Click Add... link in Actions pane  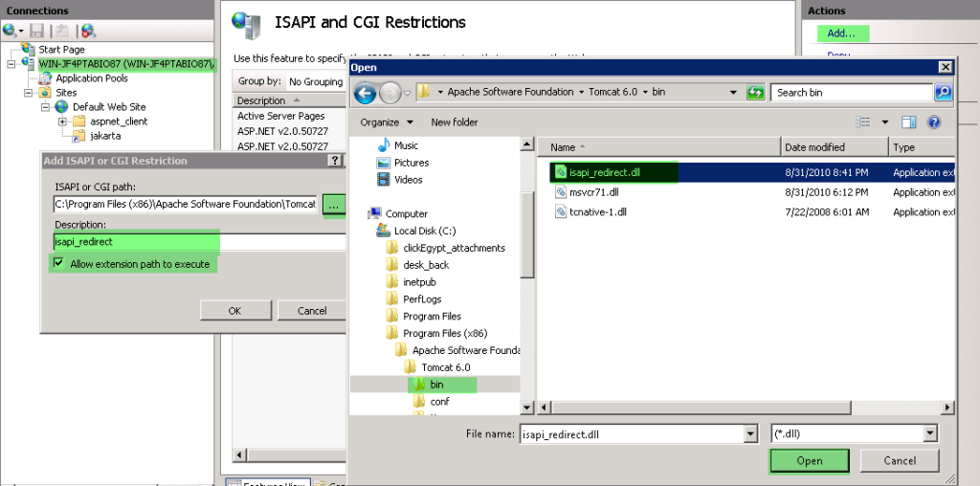point(841,33)
